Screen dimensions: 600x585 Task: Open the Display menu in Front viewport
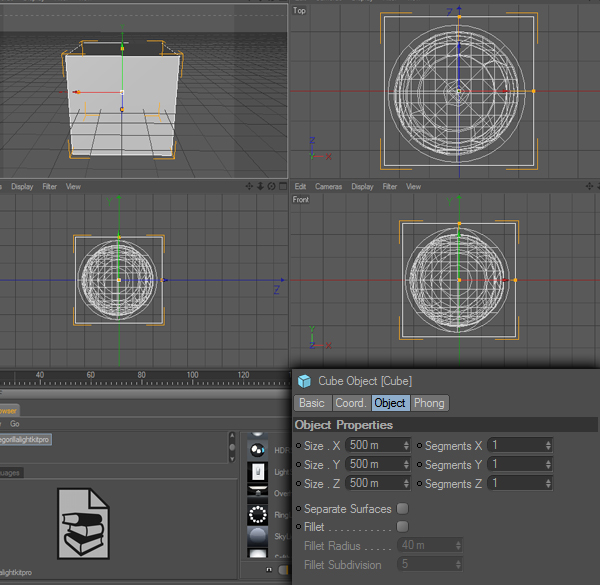click(x=362, y=186)
